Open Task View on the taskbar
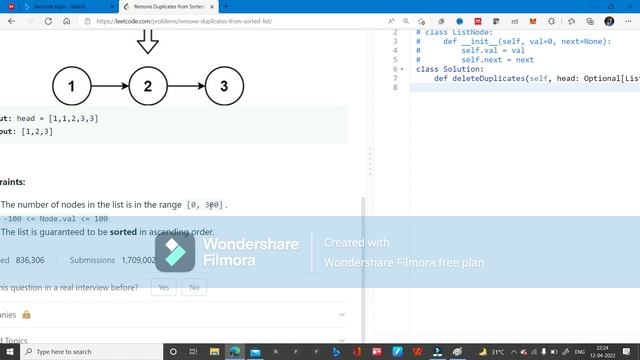 point(193,351)
